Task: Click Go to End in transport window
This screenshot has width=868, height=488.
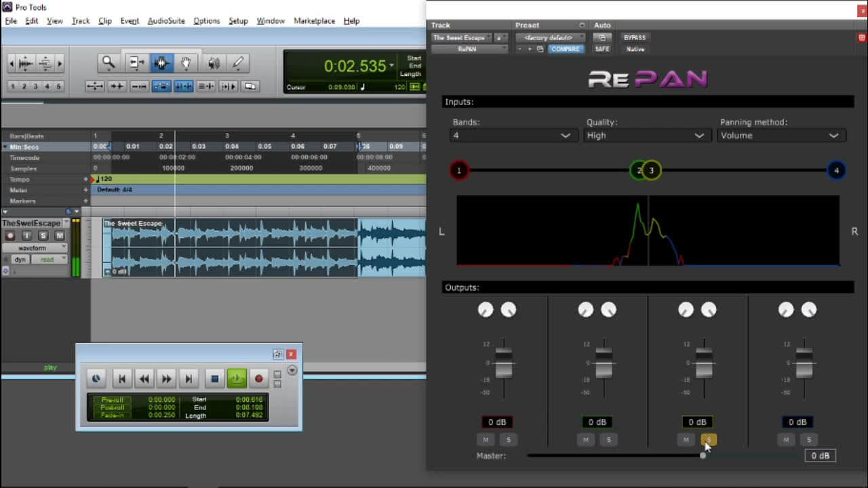Action: pyautogui.click(x=189, y=379)
